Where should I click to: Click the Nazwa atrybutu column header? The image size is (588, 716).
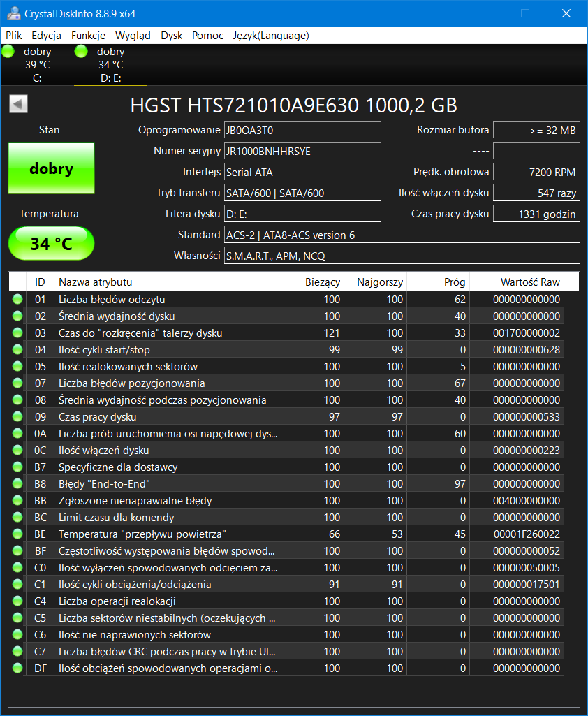(168, 282)
